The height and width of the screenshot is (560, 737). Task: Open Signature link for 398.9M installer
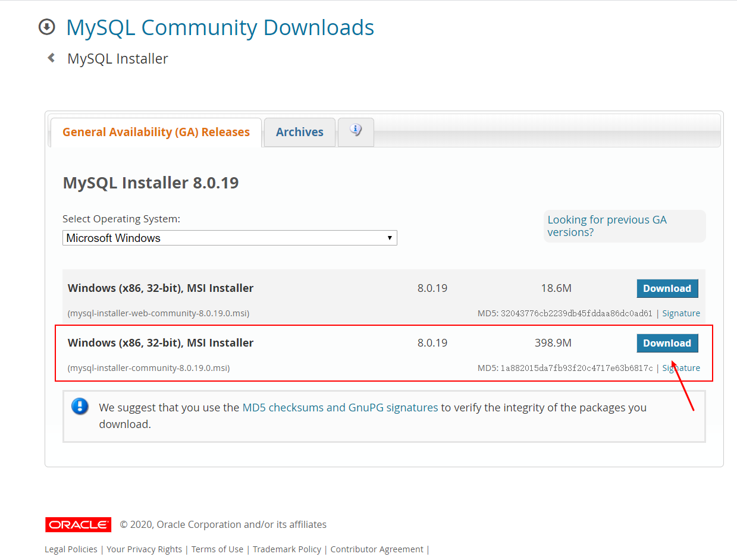tap(681, 368)
